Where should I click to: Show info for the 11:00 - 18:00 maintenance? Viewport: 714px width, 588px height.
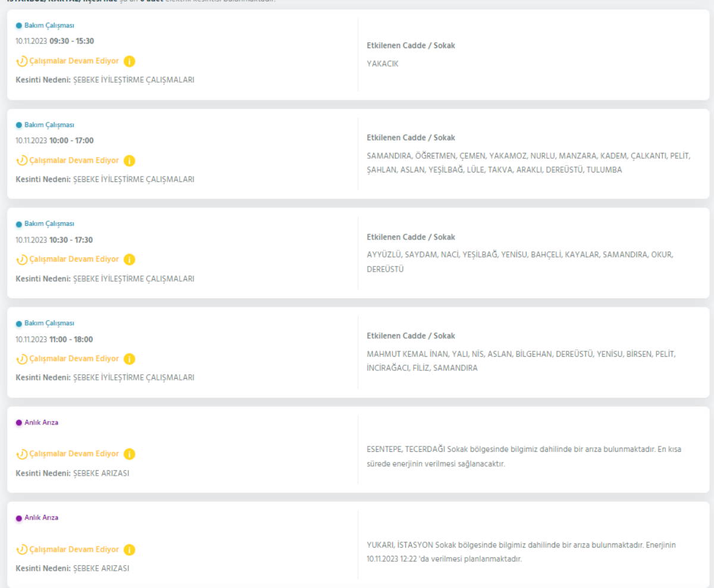[130, 359]
